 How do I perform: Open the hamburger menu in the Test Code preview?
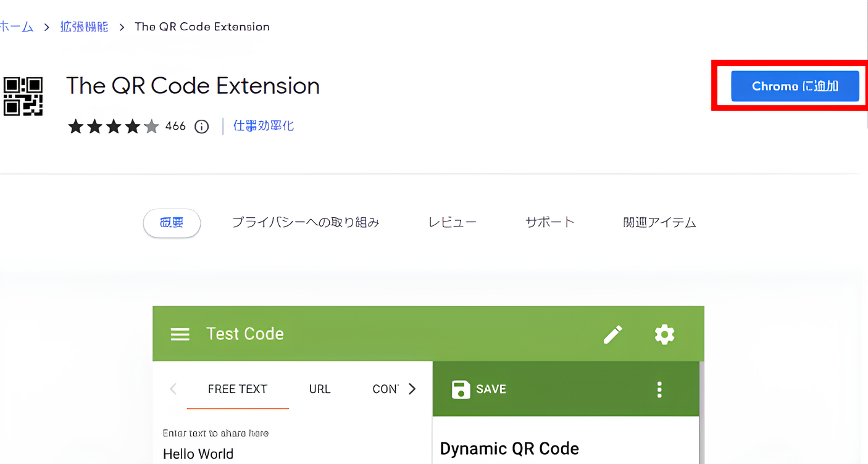pyautogui.click(x=180, y=334)
